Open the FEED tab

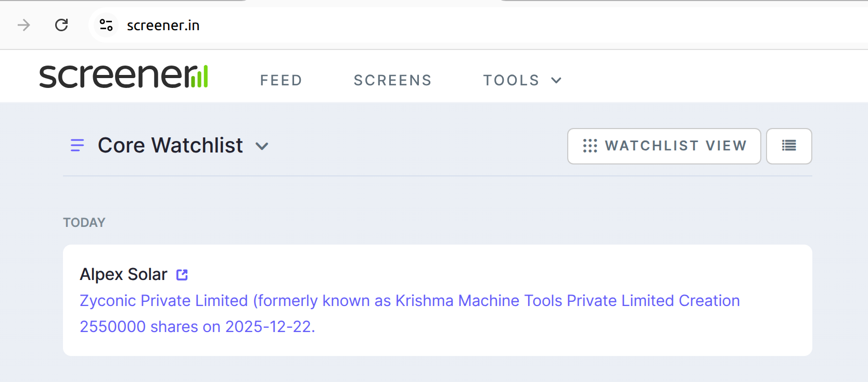point(281,80)
